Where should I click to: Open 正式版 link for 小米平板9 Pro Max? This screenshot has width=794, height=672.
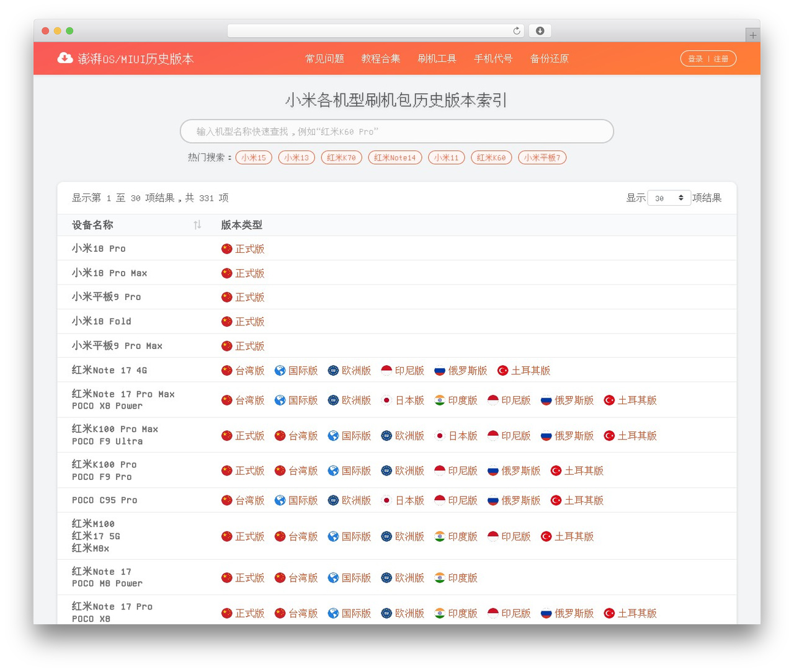250,346
